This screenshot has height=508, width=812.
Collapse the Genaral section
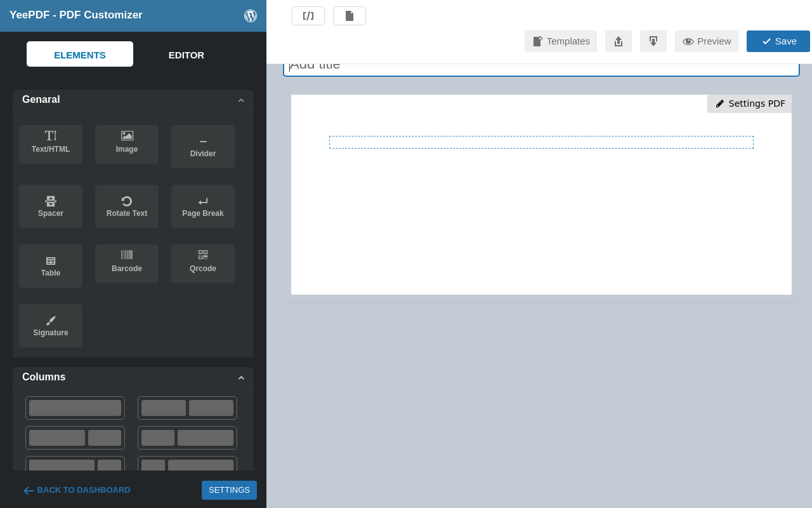pyautogui.click(x=241, y=100)
